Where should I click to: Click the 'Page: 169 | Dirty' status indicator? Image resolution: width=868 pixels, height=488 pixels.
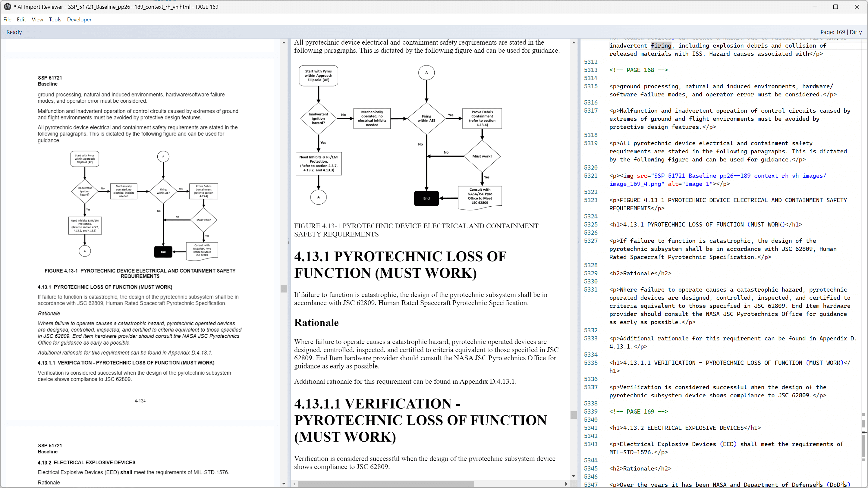pos(841,32)
